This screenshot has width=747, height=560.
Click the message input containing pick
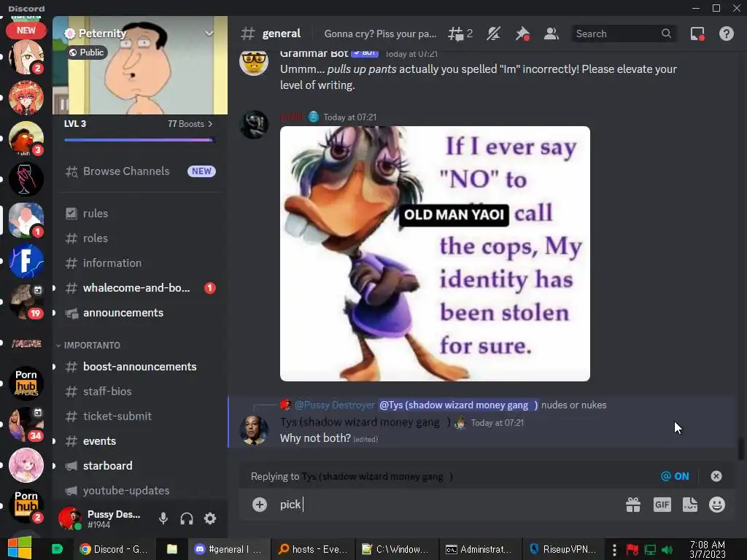pyautogui.click(x=448, y=505)
